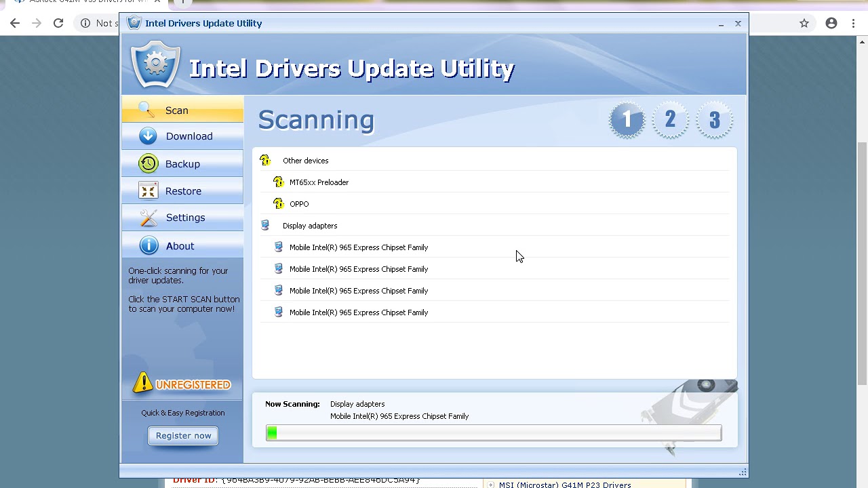Reload the page in Chrome

tap(58, 23)
